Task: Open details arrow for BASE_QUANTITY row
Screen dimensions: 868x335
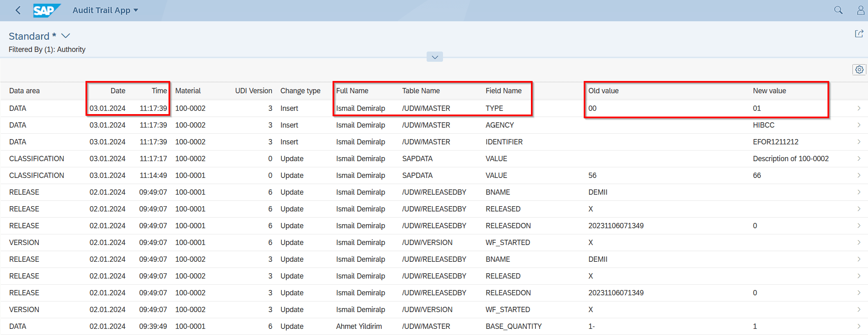Action: pos(859,326)
